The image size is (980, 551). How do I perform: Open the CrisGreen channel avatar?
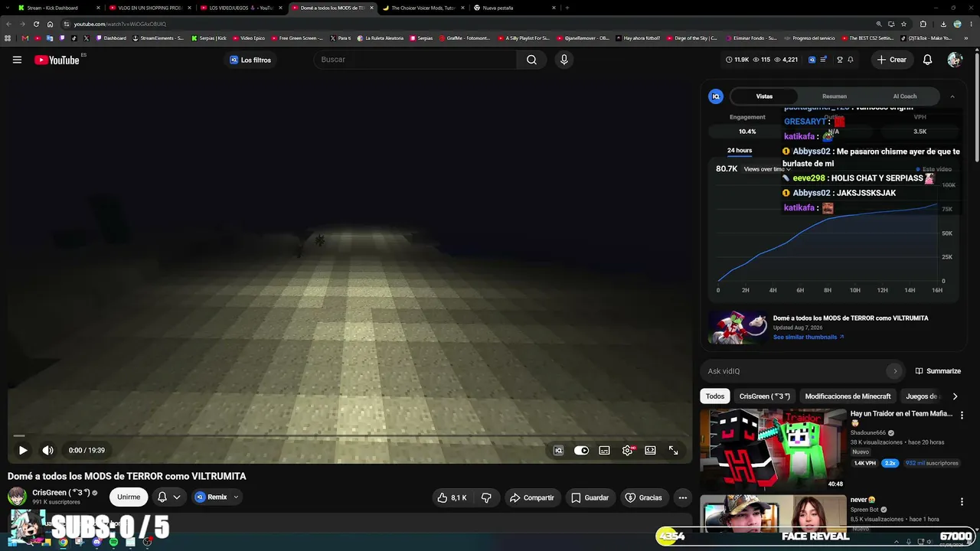[17, 497]
